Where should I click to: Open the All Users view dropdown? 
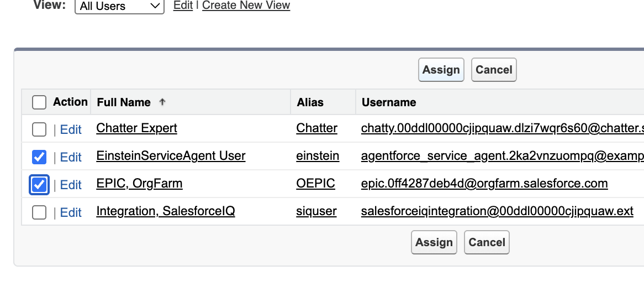119,6
